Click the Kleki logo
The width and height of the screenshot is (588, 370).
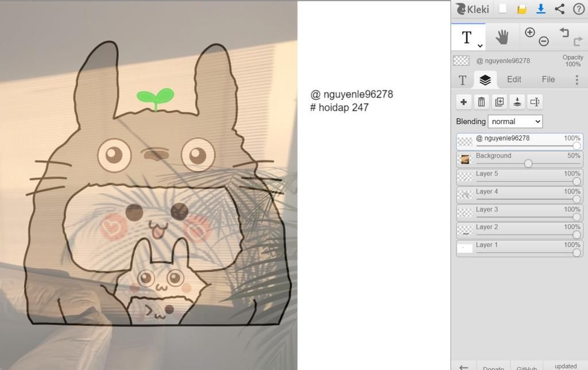tap(473, 9)
